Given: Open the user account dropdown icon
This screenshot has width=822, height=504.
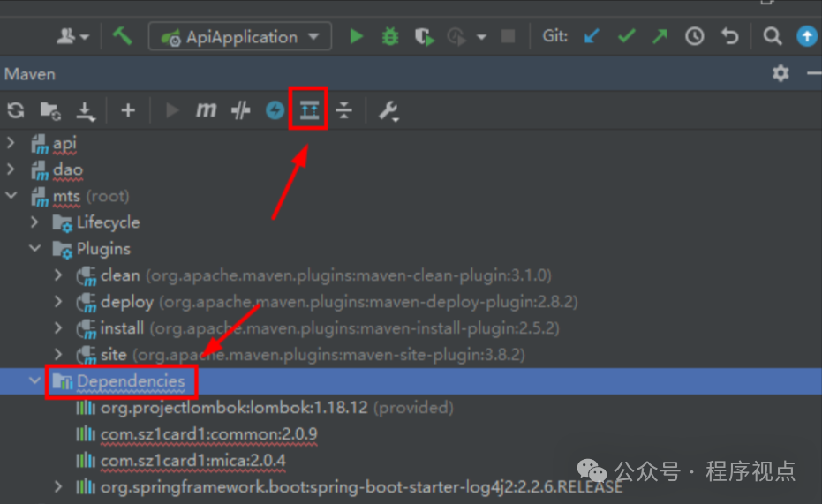Looking at the screenshot, I should pyautogui.click(x=72, y=37).
